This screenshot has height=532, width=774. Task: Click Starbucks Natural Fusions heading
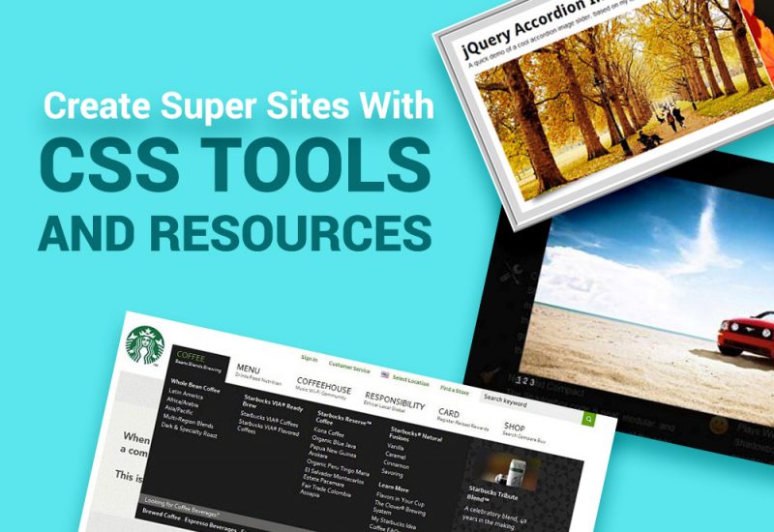point(415,434)
